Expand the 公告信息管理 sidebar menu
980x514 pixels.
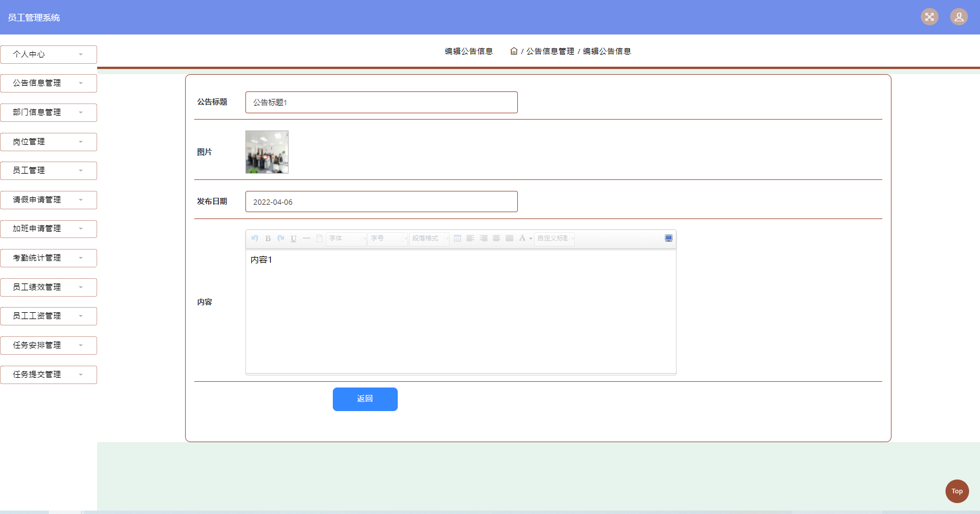(48, 83)
